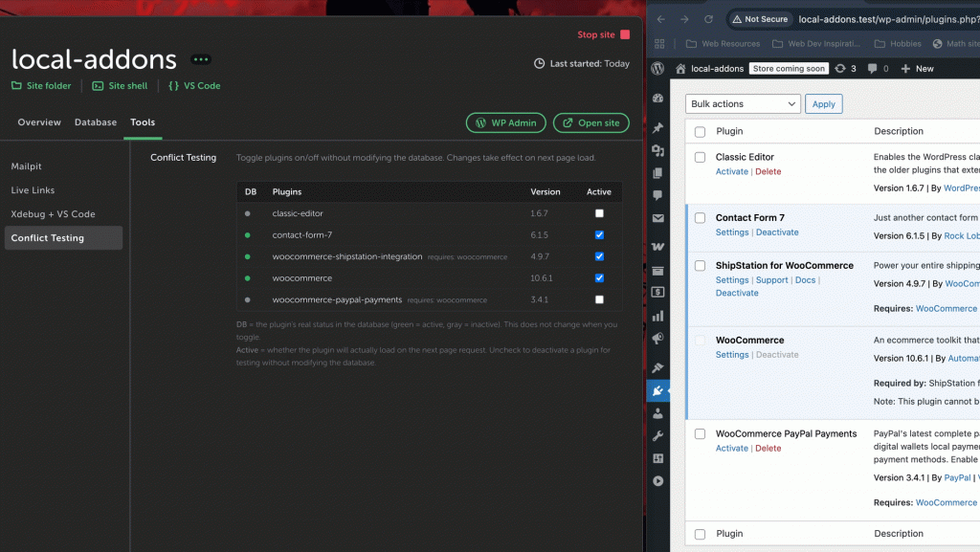Uncheck the Active checkbox for contact-form-7
Viewport: 980px width, 552px height.
click(599, 234)
